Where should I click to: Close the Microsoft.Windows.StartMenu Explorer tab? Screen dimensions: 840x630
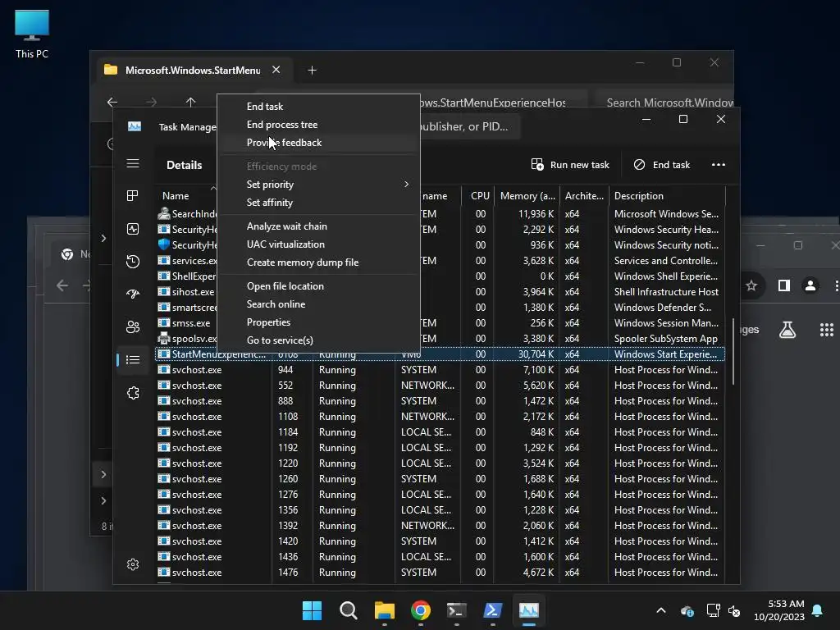pos(276,70)
